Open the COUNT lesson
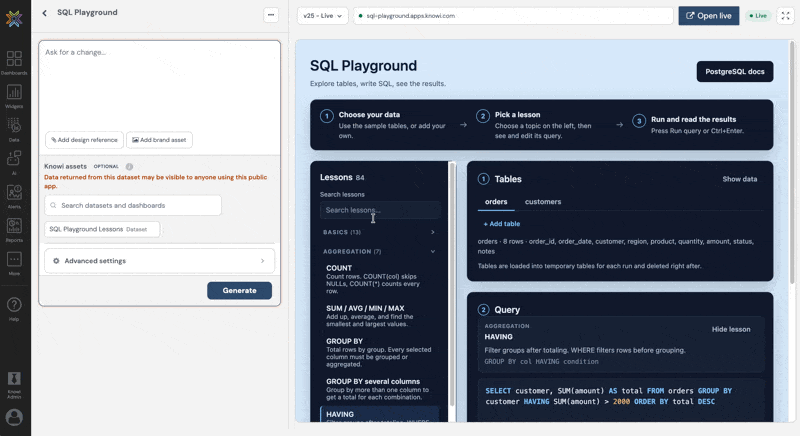 (379, 279)
